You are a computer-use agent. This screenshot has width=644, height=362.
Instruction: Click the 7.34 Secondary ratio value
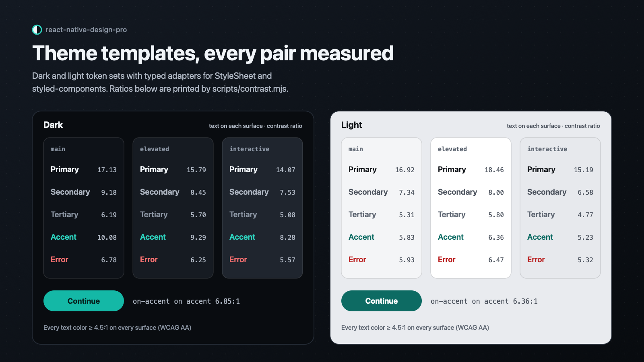coord(407,192)
